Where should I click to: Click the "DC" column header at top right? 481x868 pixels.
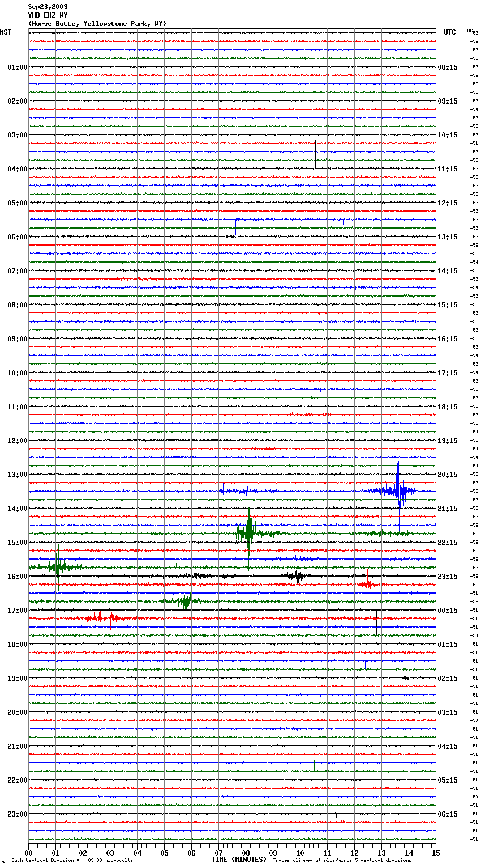pyautogui.click(x=470, y=31)
